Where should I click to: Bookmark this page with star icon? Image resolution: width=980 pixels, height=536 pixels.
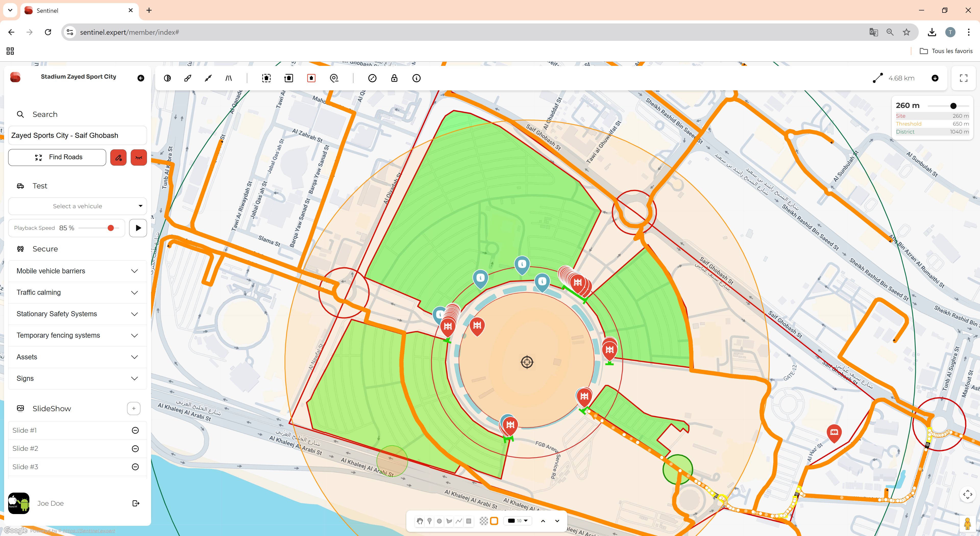point(906,32)
